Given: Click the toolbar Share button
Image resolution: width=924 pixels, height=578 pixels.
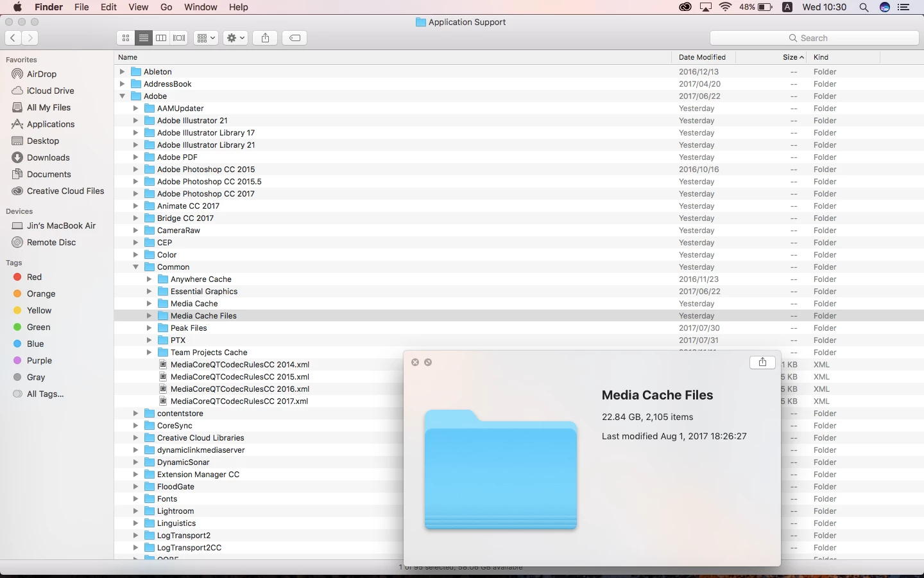Looking at the screenshot, I should [x=265, y=38].
